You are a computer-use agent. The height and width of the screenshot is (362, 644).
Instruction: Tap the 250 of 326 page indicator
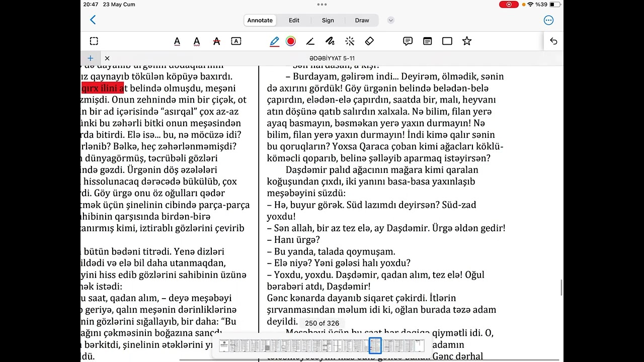(x=322, y=323)
